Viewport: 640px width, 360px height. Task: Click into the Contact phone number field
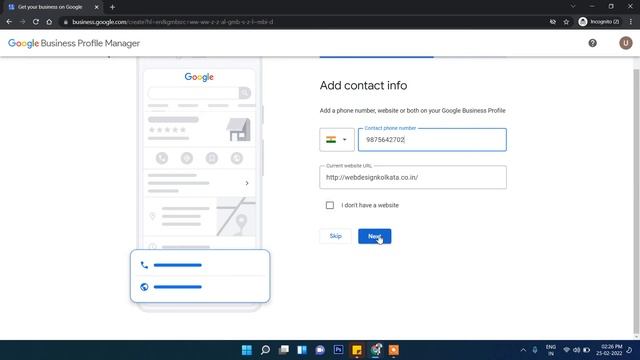432,140
